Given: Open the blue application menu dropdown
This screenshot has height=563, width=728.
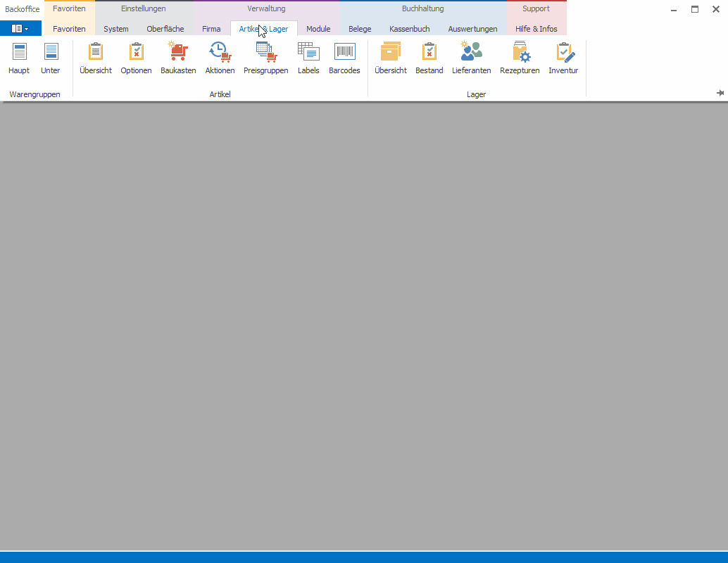Looking at the screenshot, I should tap(20, 28).
